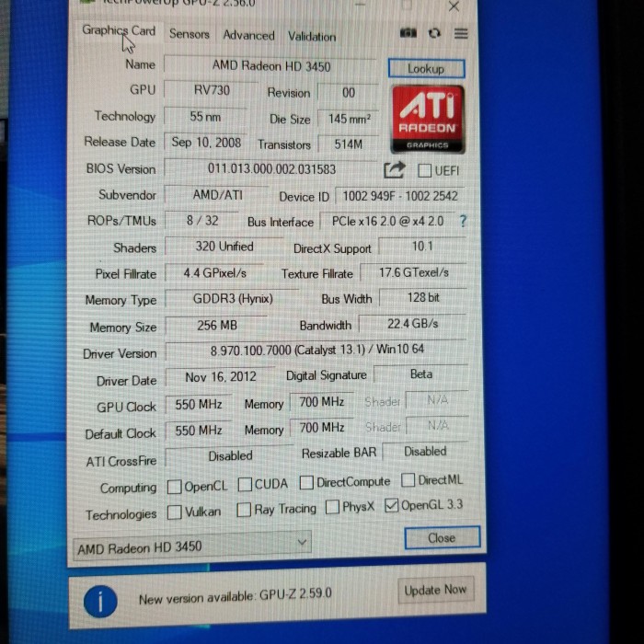Click the Texture Fillrate value 17.6 GTexel/s
The image size is (644, 644).
click(x=413, y=272)
